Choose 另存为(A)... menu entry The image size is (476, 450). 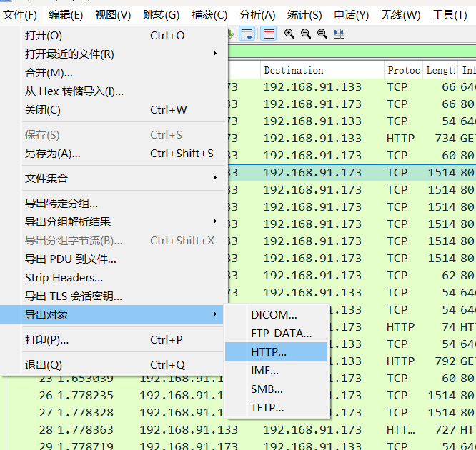(114, 154)
